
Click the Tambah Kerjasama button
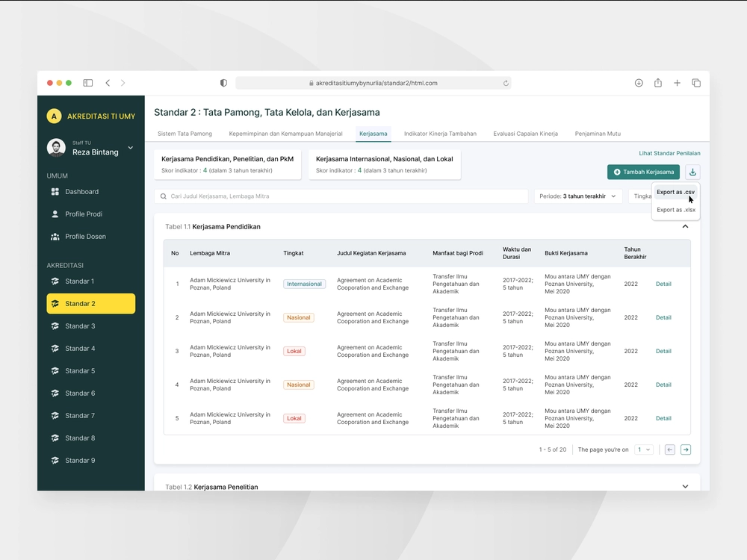pyautogui.click(x=643, y=172)
